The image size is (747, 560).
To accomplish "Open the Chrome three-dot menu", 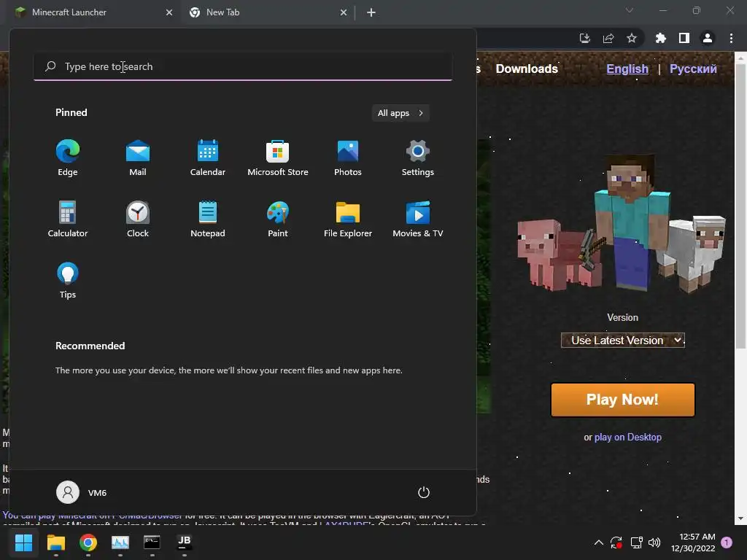I will coord(731,38).
